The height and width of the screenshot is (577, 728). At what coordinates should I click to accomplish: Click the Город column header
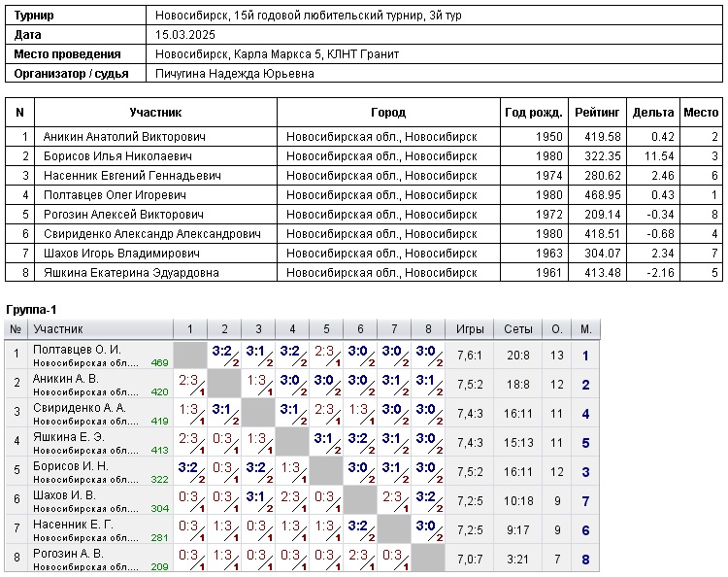388,113
